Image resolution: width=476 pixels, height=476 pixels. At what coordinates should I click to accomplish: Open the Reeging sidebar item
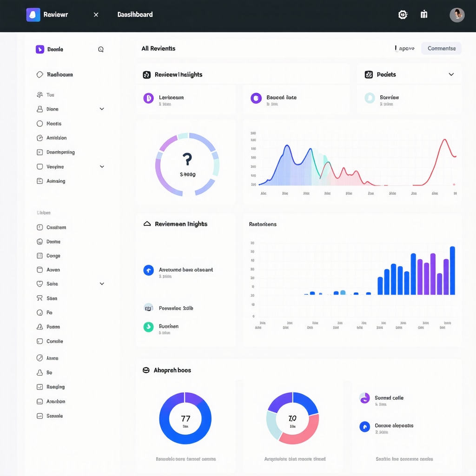click(x=51, y=387)
